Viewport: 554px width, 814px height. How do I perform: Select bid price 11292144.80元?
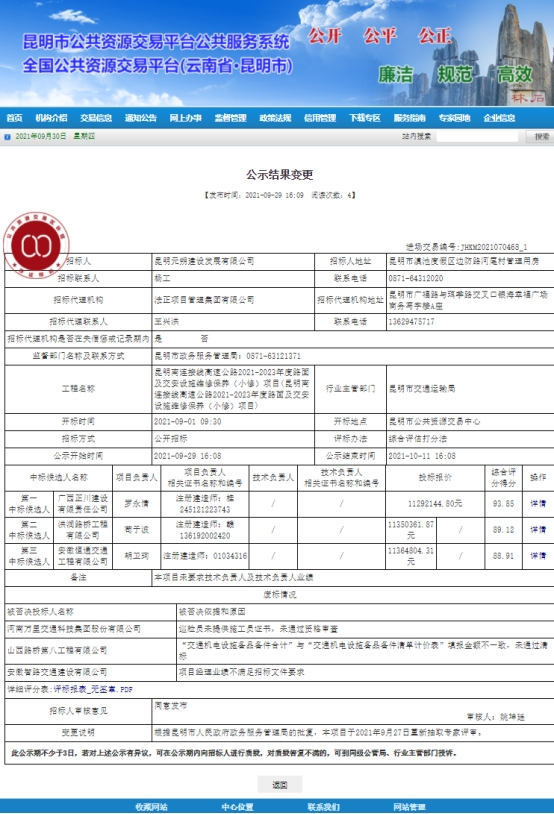tap(435, 504)
